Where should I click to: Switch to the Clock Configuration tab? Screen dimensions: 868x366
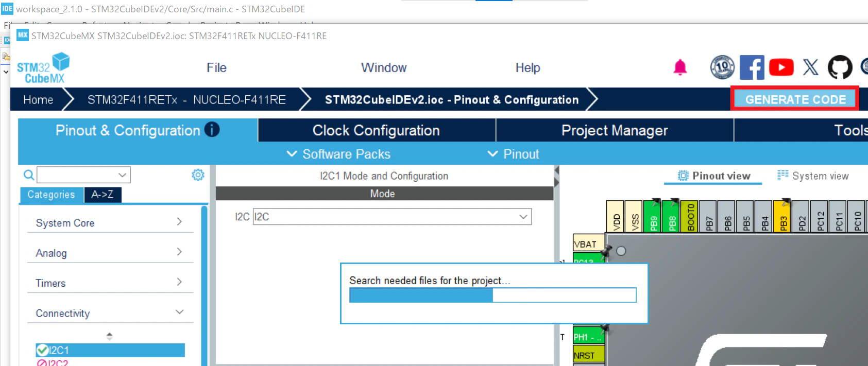tap(376, 130)
